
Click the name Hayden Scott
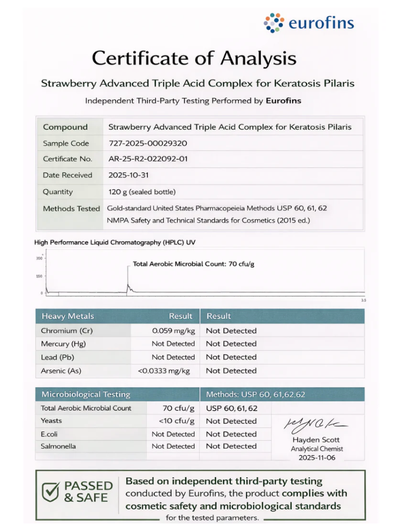click(x=316, y=440)
